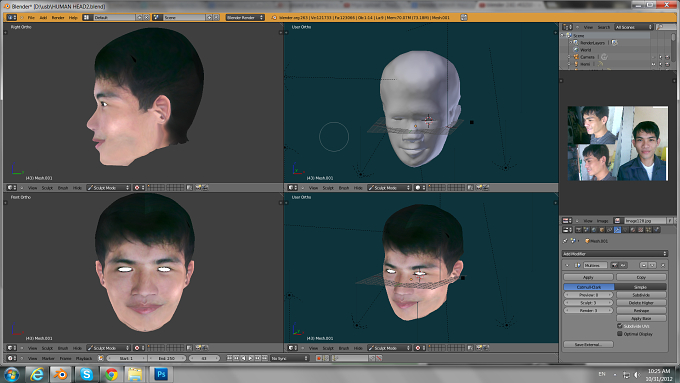Click the Subdivide button in the Multires modifier
Image resolution: width=680 pixels, height=383 pixels.
(641, 295)
